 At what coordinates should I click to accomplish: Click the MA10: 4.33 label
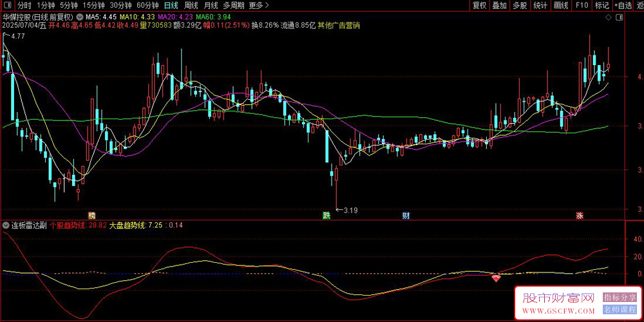tap(137, 17)
